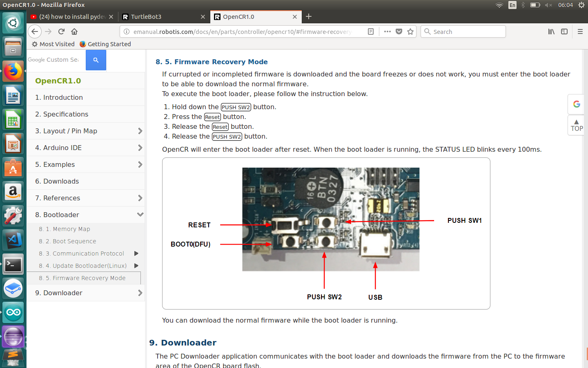The image size is (588, 368).
Task: Open page actions three-dot menu
Action: click(x=388, y=31)
